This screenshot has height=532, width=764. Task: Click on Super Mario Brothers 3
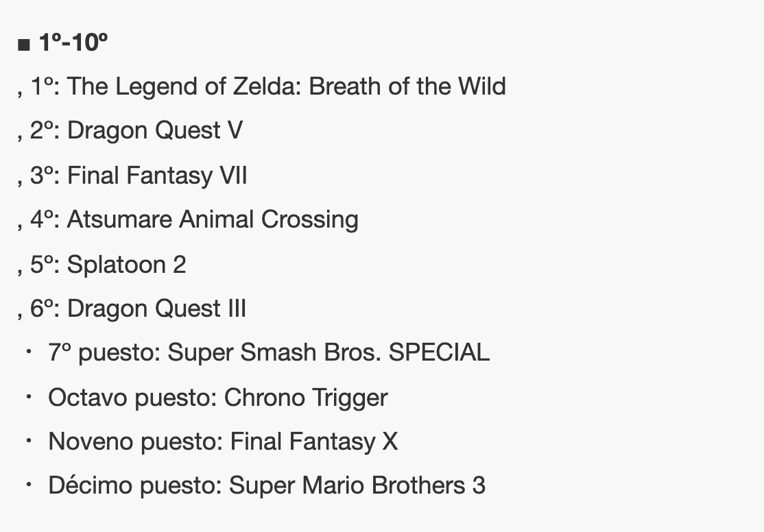click(357, 485)
